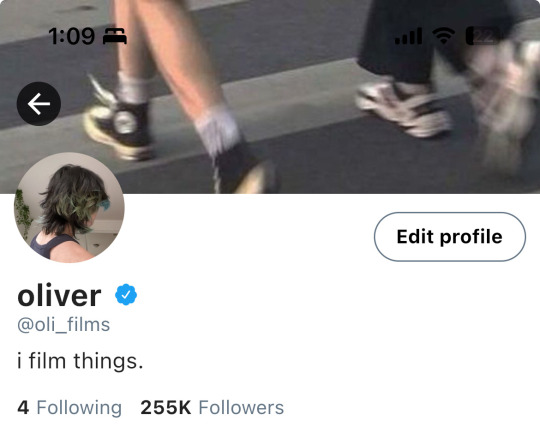Open the Edit profile button
The width and height of the screenshot is (540, 433).
pyautogui.click(x=450, y=237)
